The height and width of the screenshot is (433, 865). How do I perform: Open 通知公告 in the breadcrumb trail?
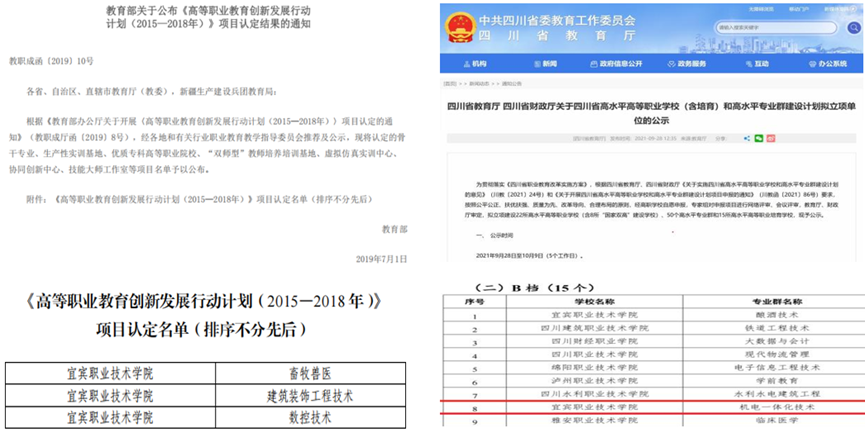tap(515, 85)
